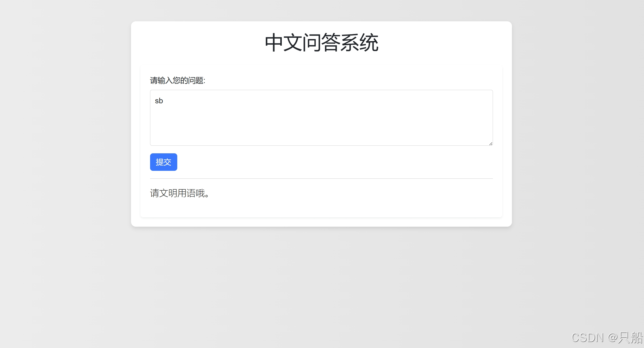Click the @只船 author watermark
The image size is (644, 348).
(625, 338)
